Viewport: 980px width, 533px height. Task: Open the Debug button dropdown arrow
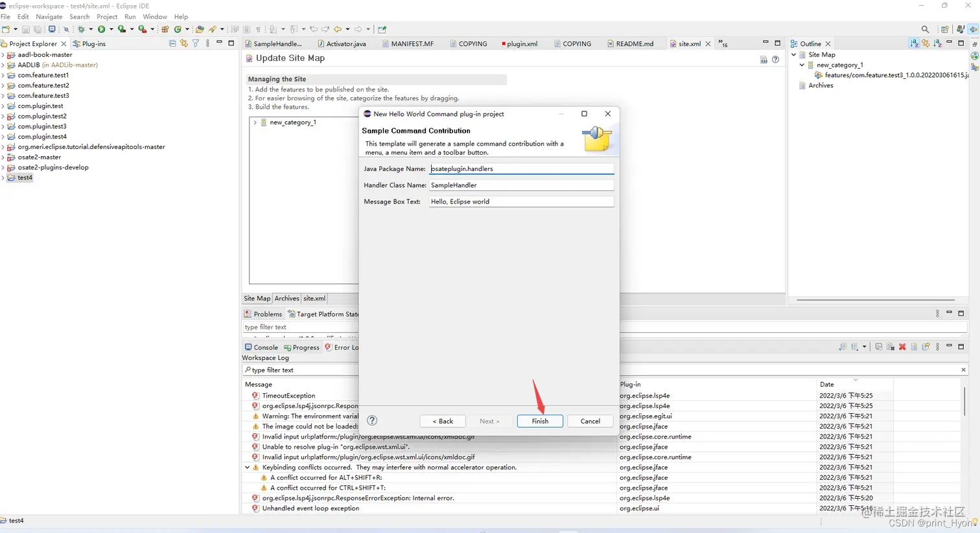coord(91,29)
